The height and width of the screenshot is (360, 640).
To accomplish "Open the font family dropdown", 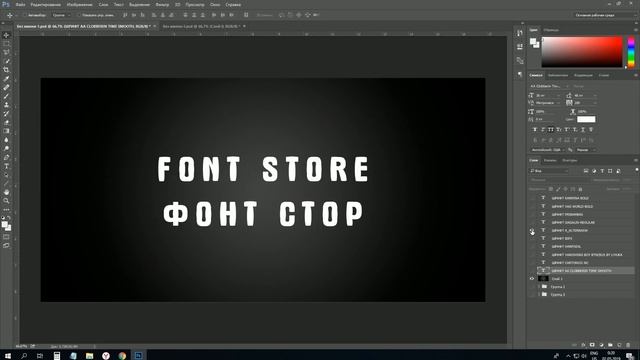I will pyautogui.click(x=567, y=86).
